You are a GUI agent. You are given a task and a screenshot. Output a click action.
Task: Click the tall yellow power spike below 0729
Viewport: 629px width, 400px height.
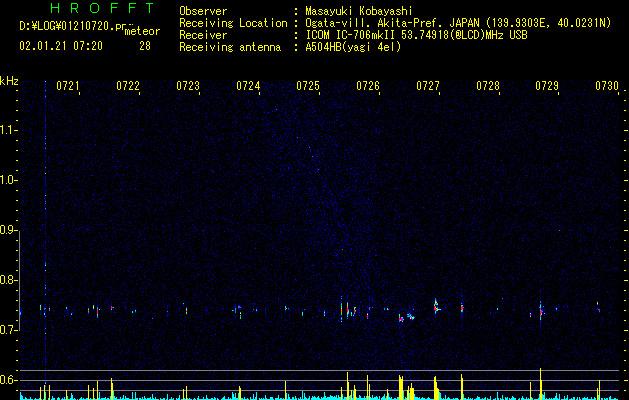[x=541, y=383]
